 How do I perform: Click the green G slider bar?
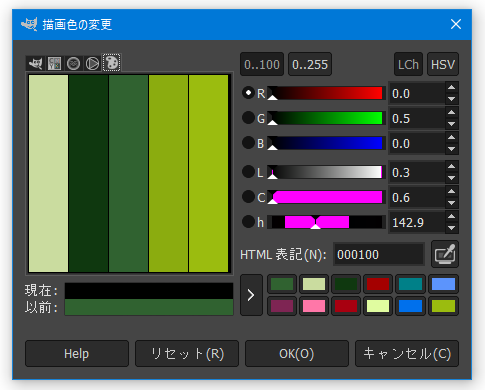(x=327, y=118)
